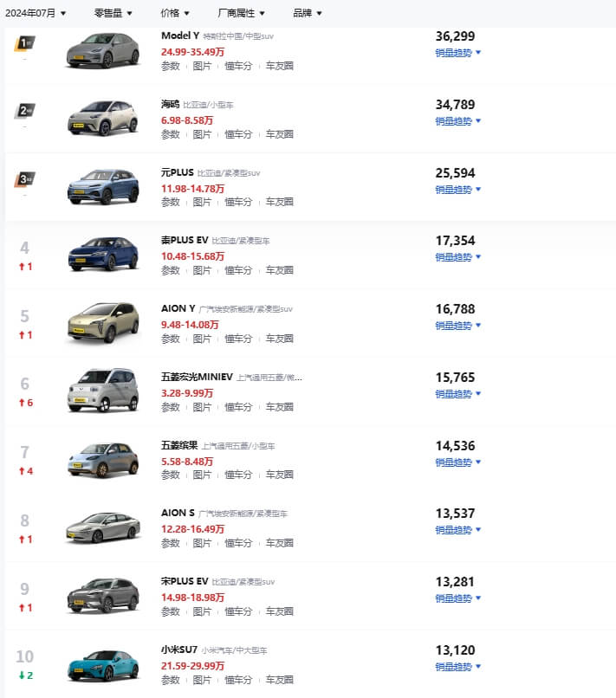Open 懂车分 for 秦PLUS EV
The height and width of the screenshot is (698, 616).
point(238,270)
